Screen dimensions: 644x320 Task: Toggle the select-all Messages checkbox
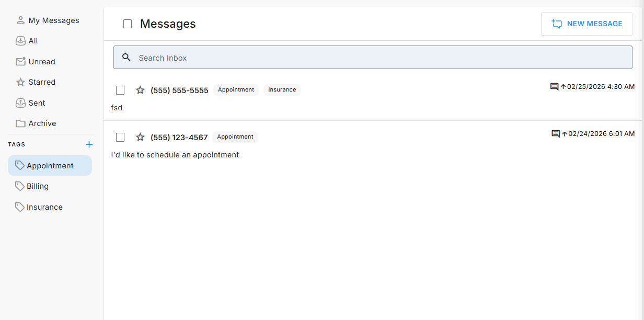(x=128, y=24)
